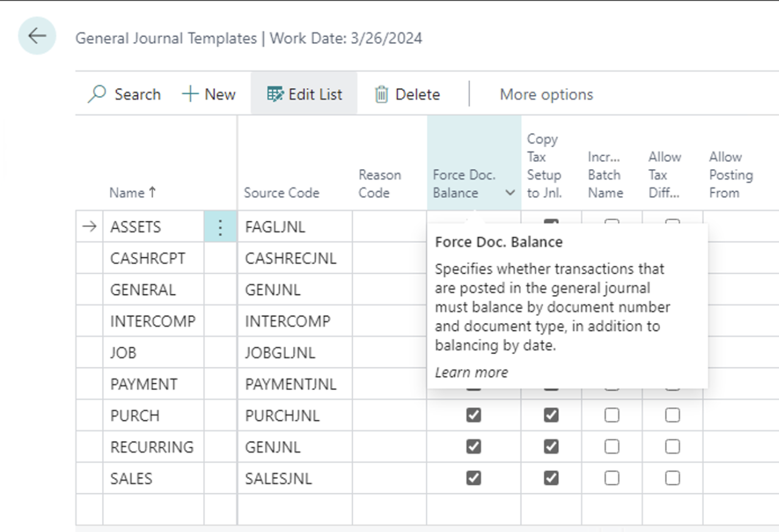
Task: Click the Learn more link in the tooltip
Action: [x=471, y=372]
